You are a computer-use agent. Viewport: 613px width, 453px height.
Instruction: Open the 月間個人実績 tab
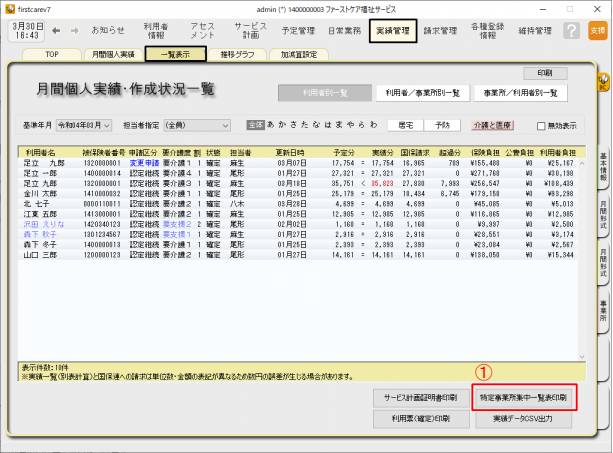click(x=115, y=54)
